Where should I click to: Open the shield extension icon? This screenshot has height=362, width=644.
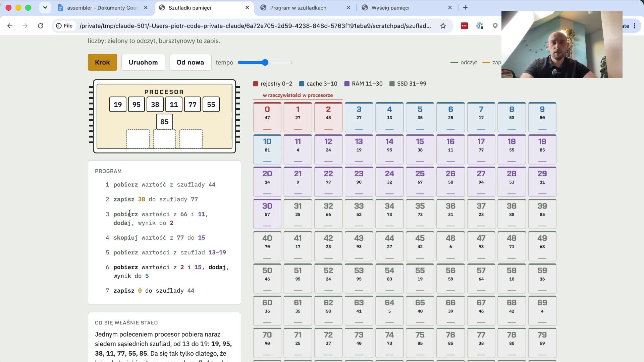pyautogui.click(x=480, y=26)
